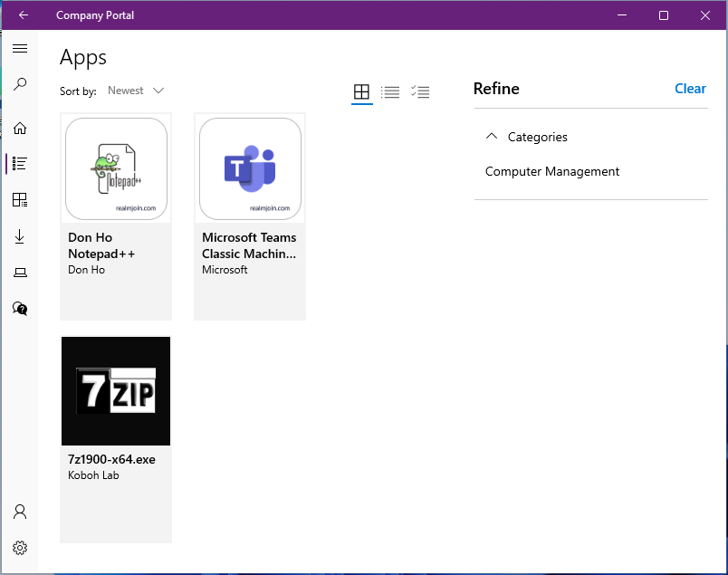The height and width of the screenshot is (575, 728).
Task: Open the account profile icon
Action: [20, 512]
